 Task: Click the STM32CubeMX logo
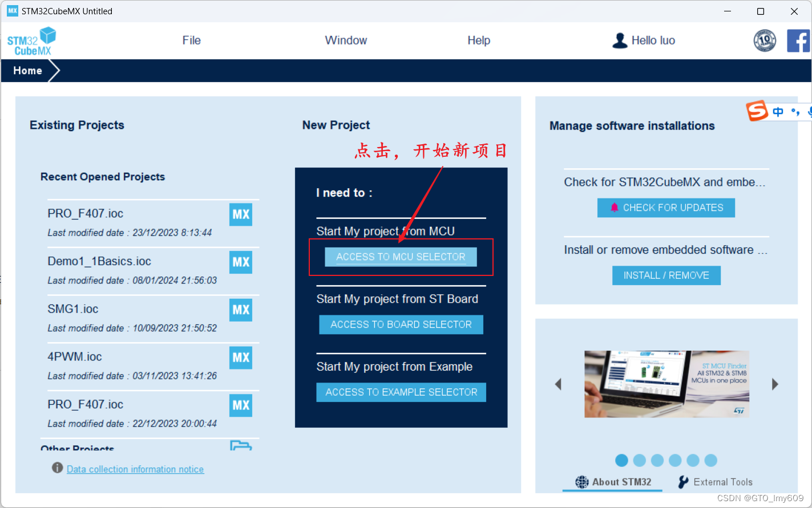tap(31, 41)
